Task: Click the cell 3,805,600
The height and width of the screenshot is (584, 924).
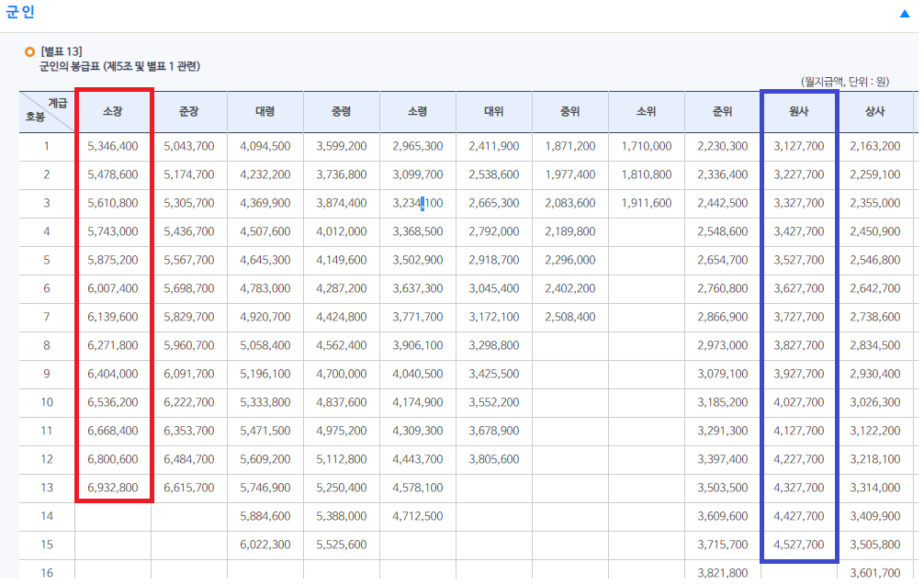Action: (x=494, y=459)
